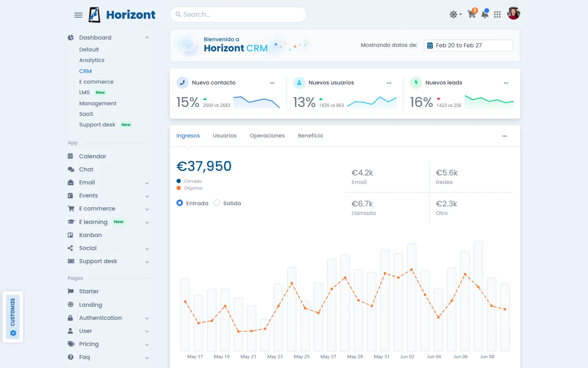Expand the Email submenu
Viewport: 588px width, 368px height.
(x=109, y=182)
